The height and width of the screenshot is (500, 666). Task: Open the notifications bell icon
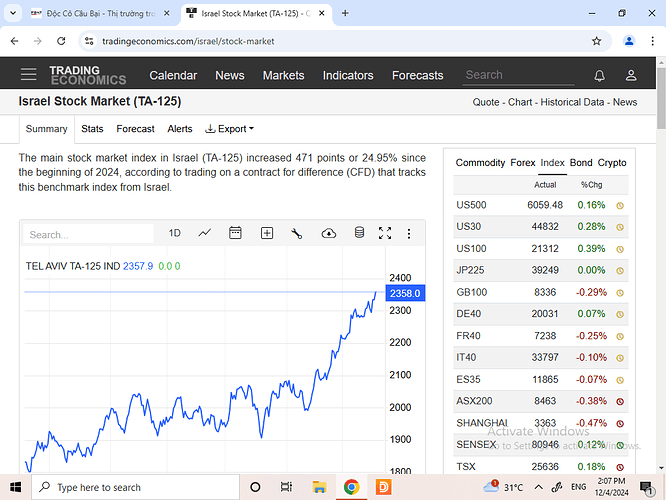coord(599,76)
